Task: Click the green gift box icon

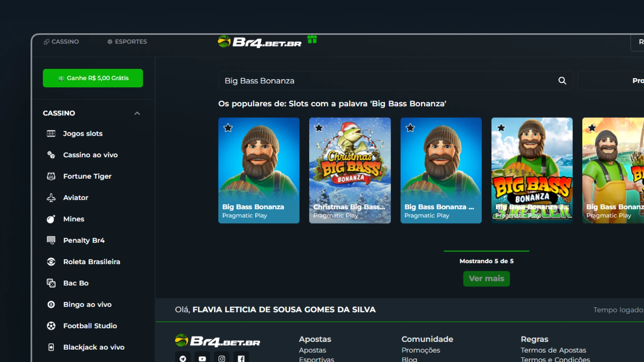Action: [x=312, y=40]
